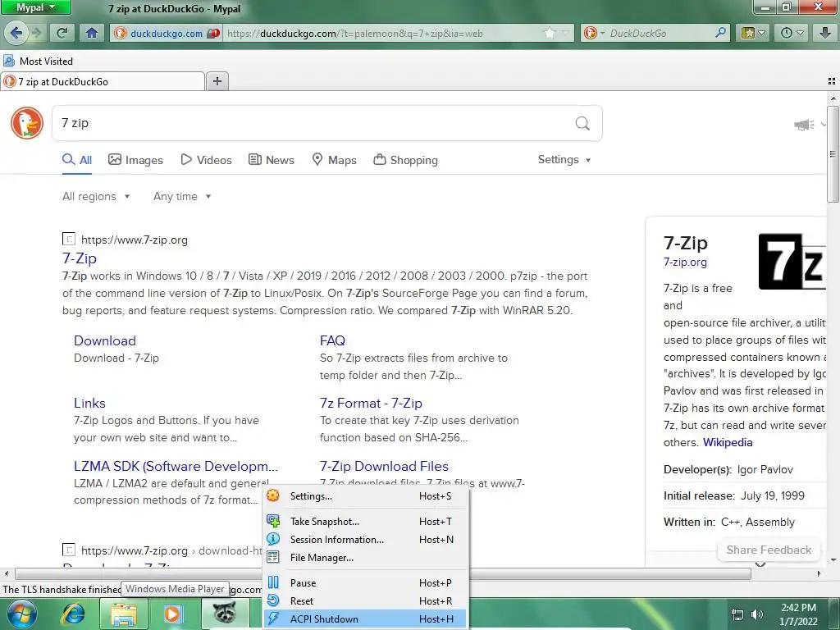Click the Mypal raccoon taskbar icon

225,612
